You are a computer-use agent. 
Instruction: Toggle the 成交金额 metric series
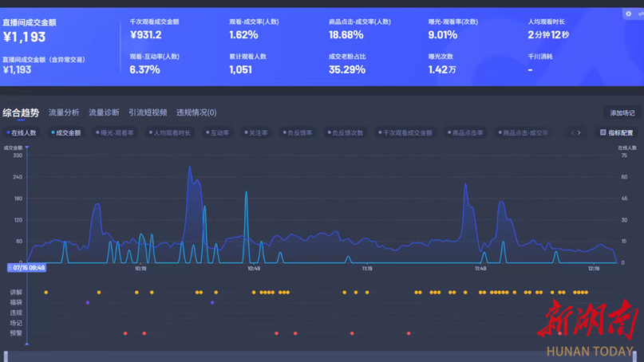[x=66, y=132]
